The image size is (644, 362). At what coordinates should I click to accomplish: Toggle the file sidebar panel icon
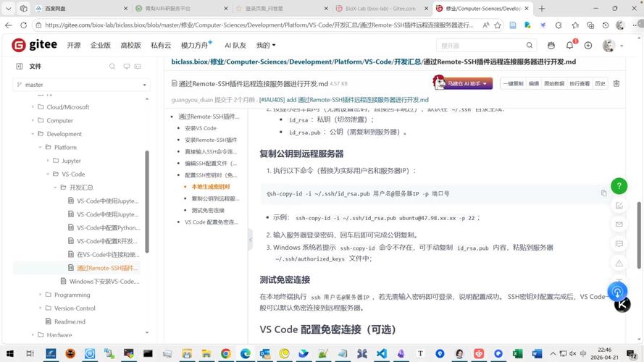pos(20,66)
